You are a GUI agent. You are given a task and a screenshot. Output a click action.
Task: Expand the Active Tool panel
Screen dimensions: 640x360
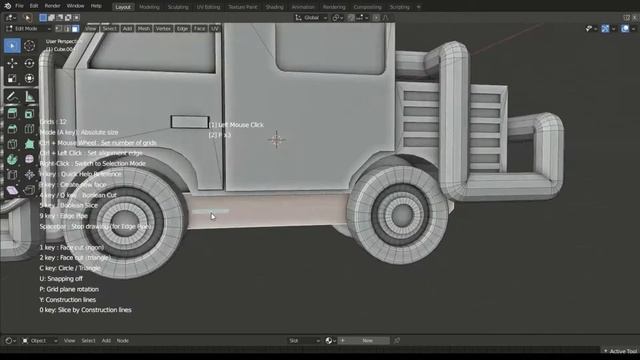coord(619,351)
